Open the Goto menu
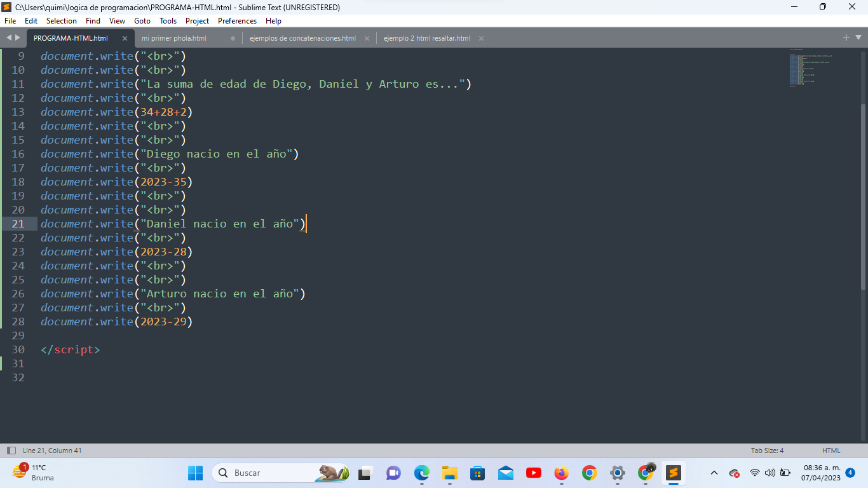The width and height of the screenshot is (868, 488). click(142, 21)
